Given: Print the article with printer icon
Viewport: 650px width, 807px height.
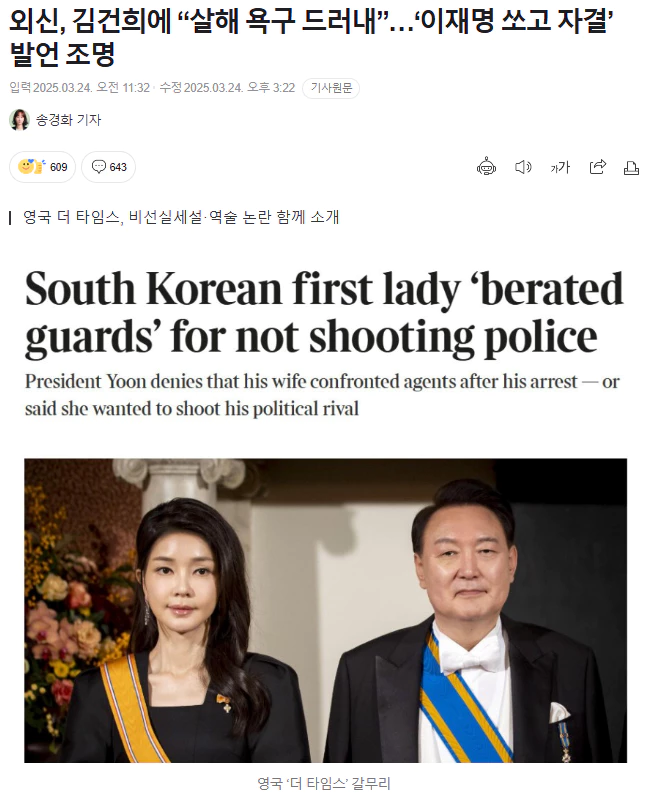Looking at the screenshot, I should coord(631,167).
